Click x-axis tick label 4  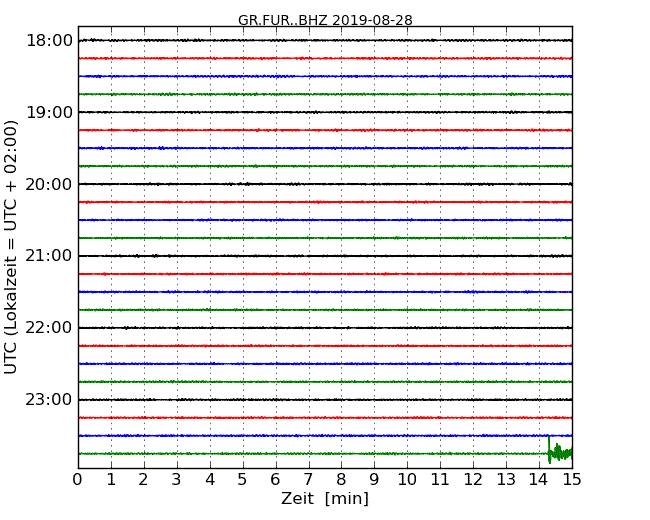210,480
